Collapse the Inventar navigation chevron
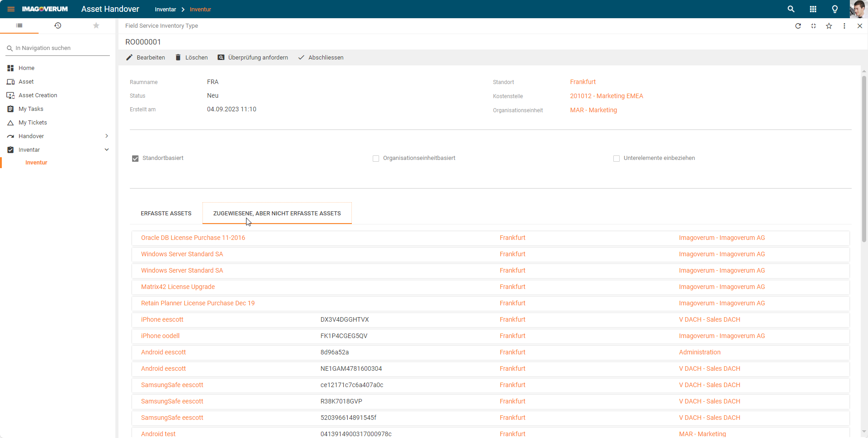868x438 pixels. pyautogui.click(x=107, y=149)
